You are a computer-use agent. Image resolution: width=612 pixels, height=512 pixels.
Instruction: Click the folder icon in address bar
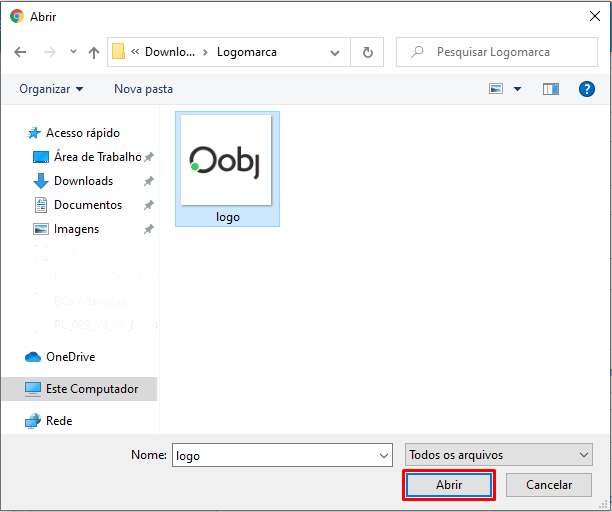(118, 52)
